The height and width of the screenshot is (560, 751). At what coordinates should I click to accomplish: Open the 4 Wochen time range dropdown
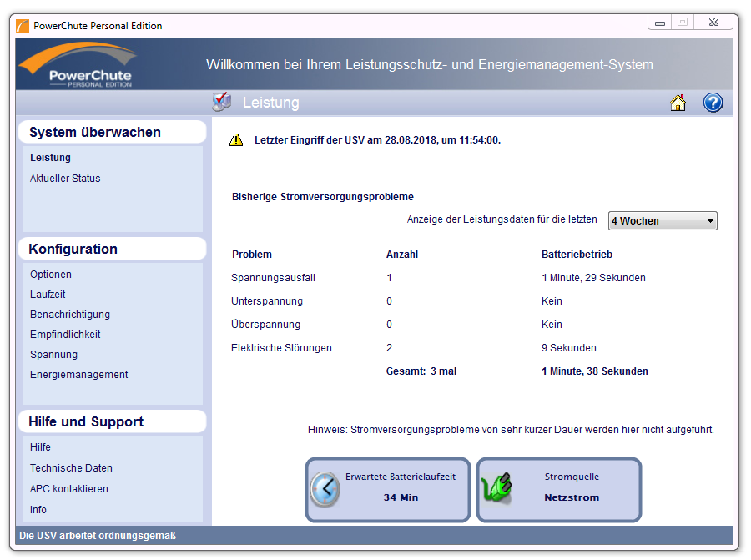pyautogui.click(x=663, y=221)
